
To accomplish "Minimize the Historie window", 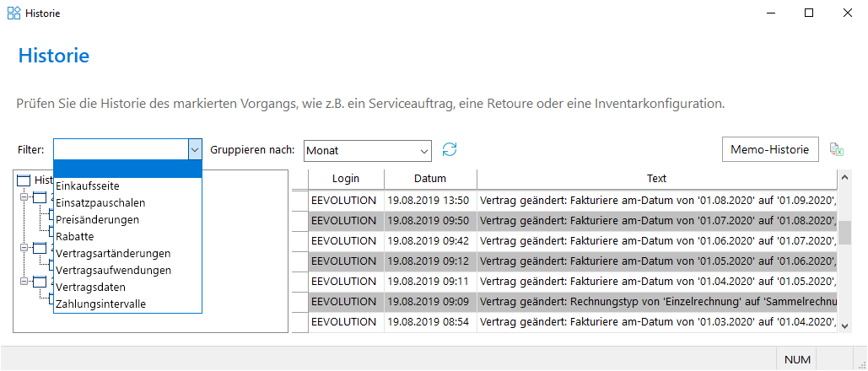I will 770,13.
